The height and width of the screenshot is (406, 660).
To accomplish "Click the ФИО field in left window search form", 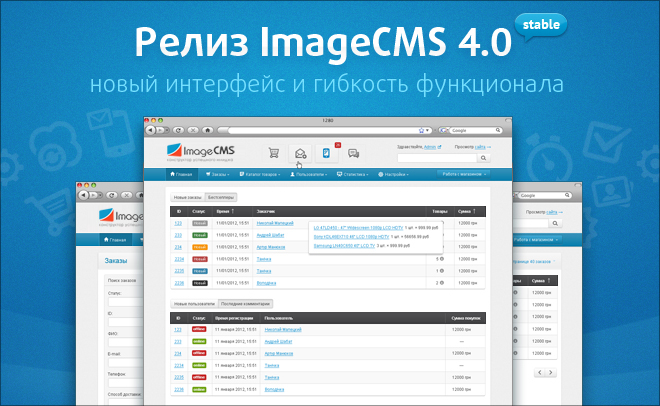I will pos(125,342).
